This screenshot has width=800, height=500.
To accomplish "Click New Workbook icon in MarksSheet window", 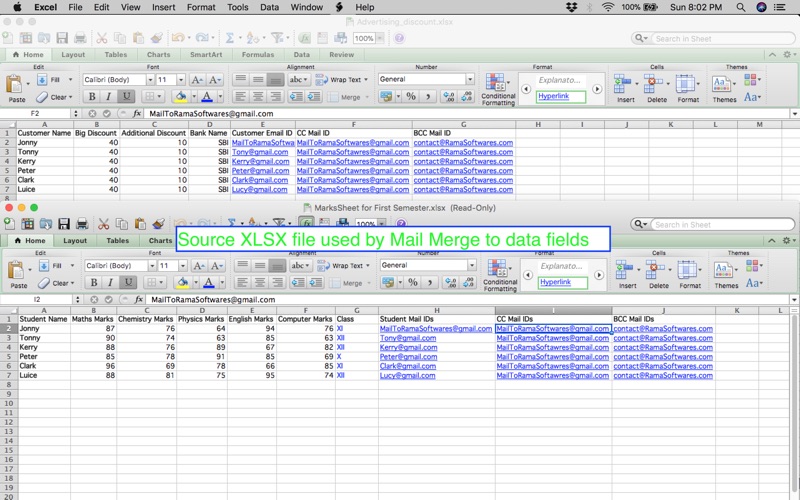I will (x=9, y=223).
